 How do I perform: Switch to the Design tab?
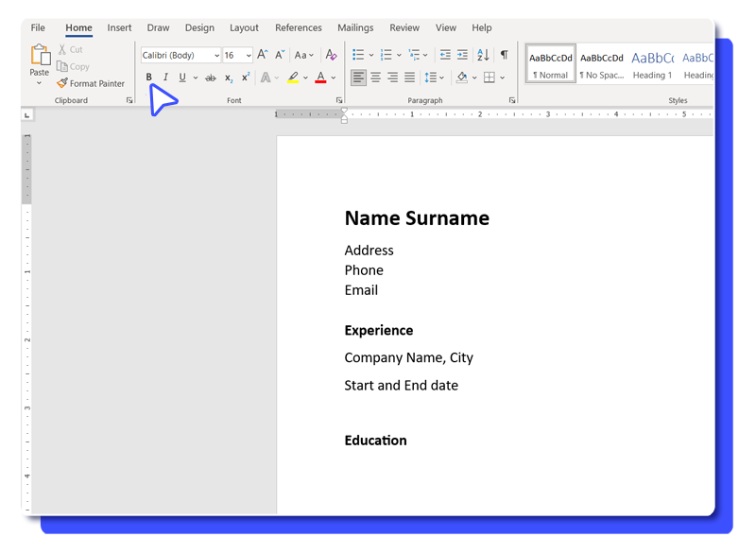click(199, 27)
